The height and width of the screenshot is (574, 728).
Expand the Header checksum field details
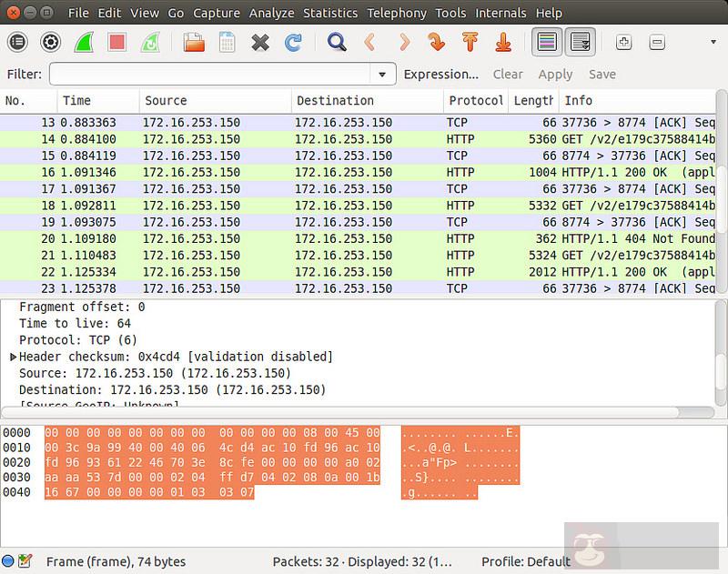click(13, 355)
